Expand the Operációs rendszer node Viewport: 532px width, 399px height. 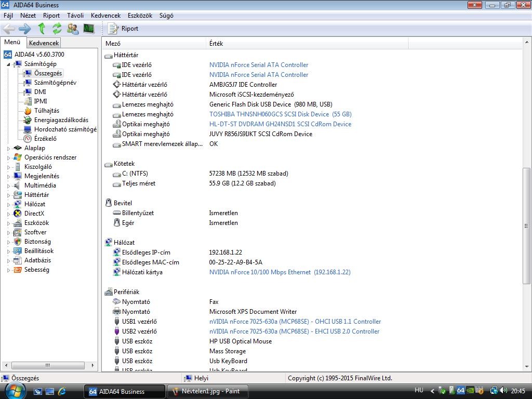(x=8, y=158)
